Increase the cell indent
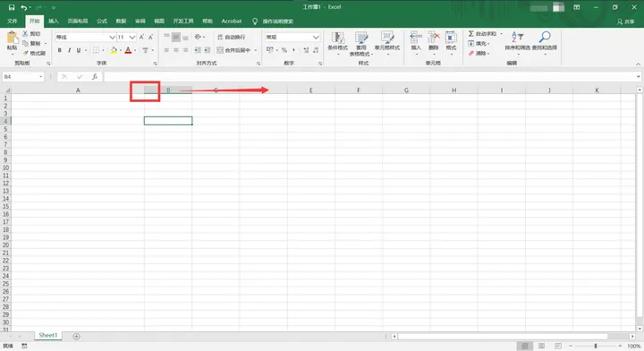The width and height of the screenshot is (644, 351). (207, 50)
